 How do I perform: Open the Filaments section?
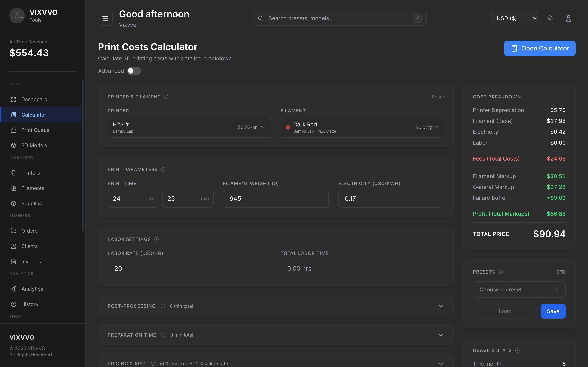point(33,188)
